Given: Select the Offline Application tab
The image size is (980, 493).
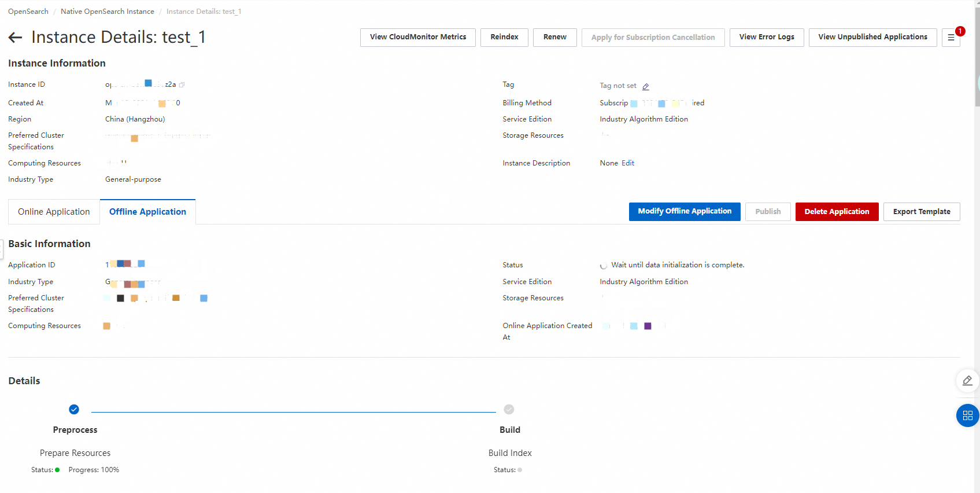Looking at the screenshot, I should [x=147, y=212].
